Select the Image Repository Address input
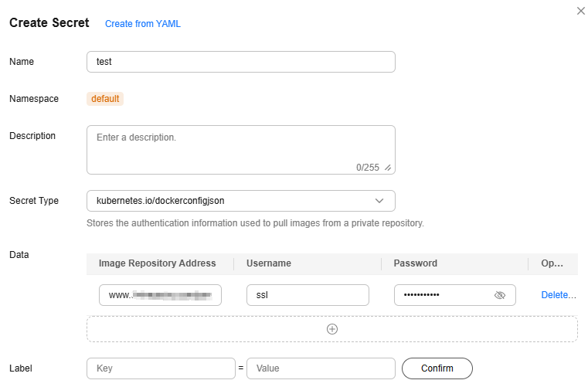 point(160,295)
